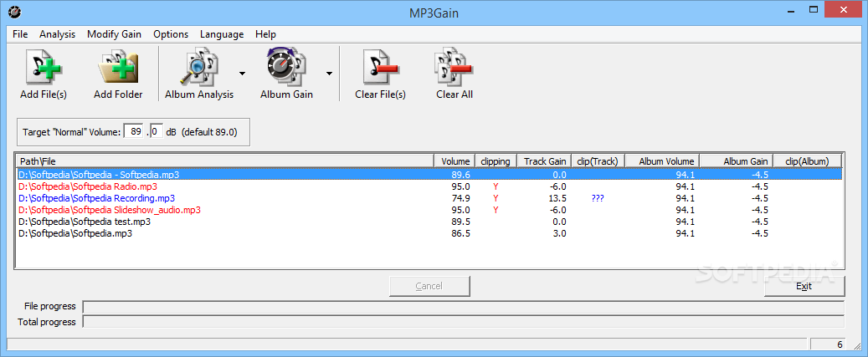Run Album Analysis from the toolbar

click(x=199, y=74)
